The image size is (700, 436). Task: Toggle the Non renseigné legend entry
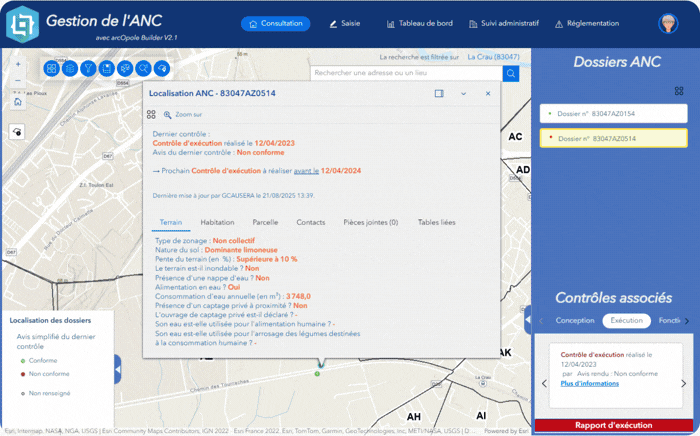pyautogui.click(x=48, y=393)
